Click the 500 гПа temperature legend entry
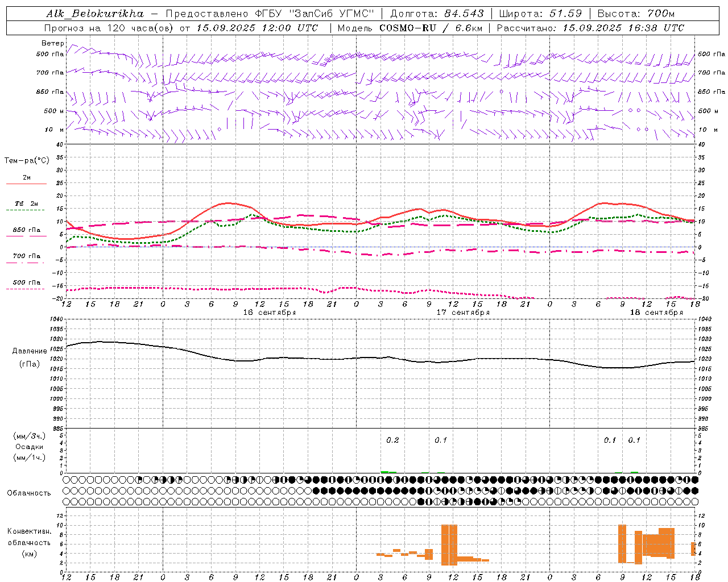This screenshot has width=728, height=582. pyautogui.click(x=26, y=282)
